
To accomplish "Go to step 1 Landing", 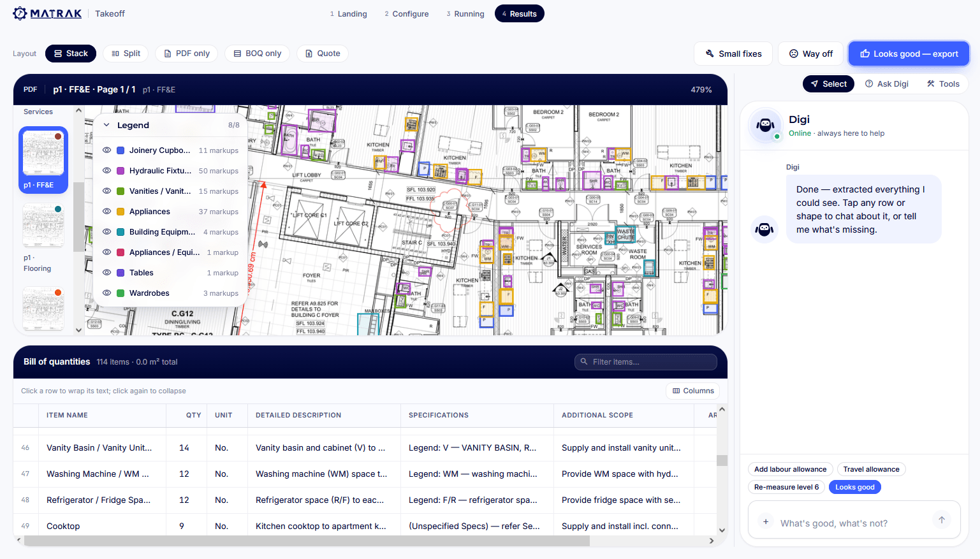I will [x=349, y=14].
